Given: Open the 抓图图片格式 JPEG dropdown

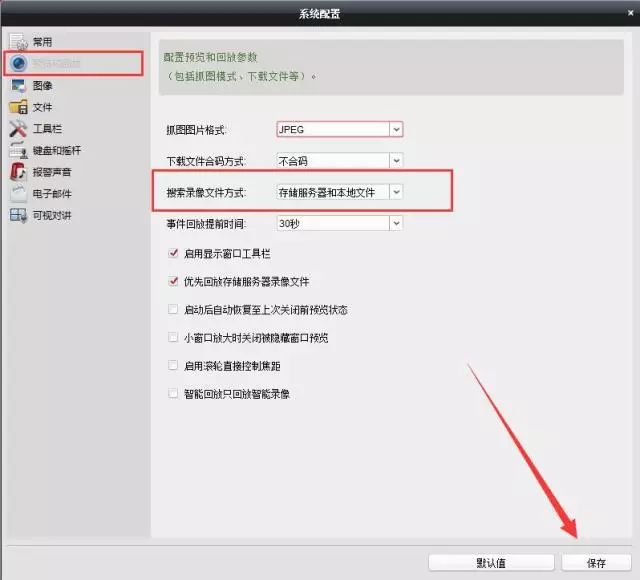Looking at the screenshot, I should coord(339,129).
